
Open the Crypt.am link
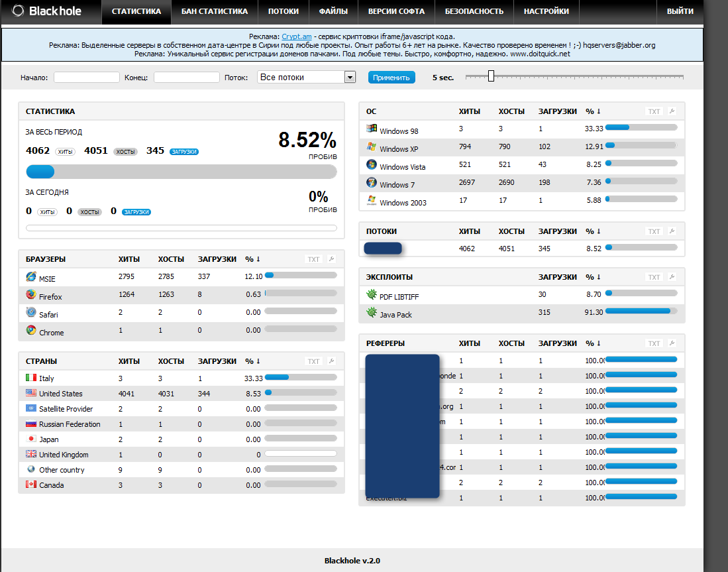(x=297, y=36)
